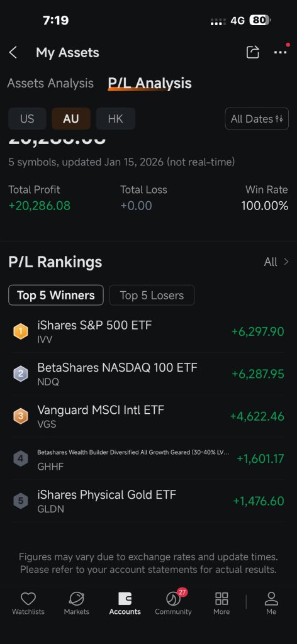Screen dimensions: 297x644
Task: Expand All P/L Rankings chevron
Action: click(276, 262)
